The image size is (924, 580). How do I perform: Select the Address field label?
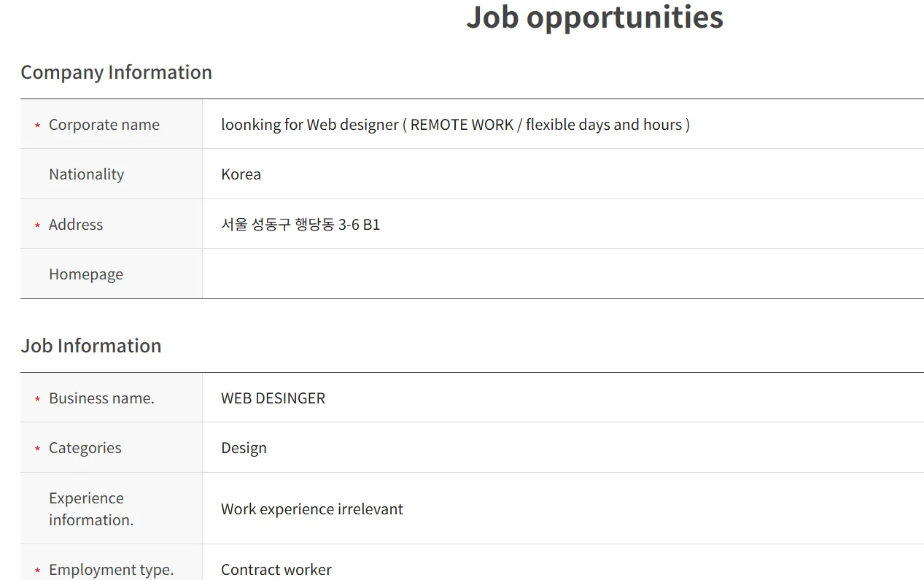tap(76, 225)
